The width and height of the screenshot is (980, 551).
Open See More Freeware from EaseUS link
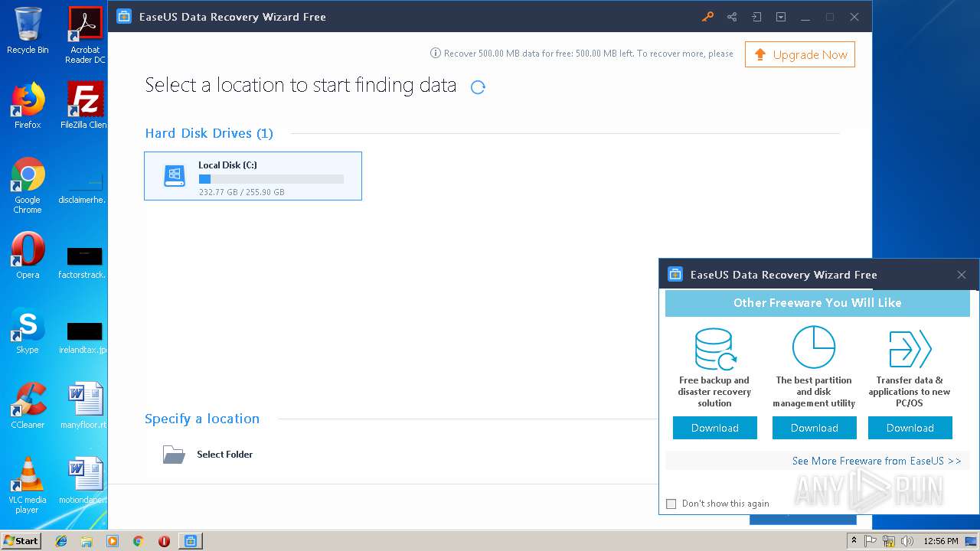tap(877, 461)
